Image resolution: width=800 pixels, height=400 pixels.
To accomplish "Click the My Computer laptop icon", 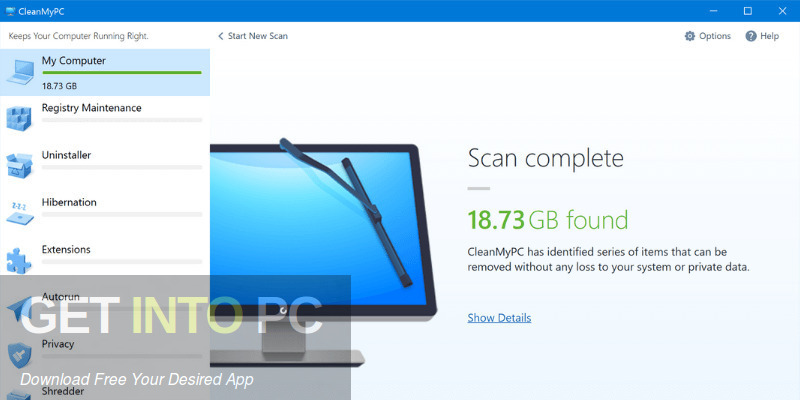I will (20, 72).
